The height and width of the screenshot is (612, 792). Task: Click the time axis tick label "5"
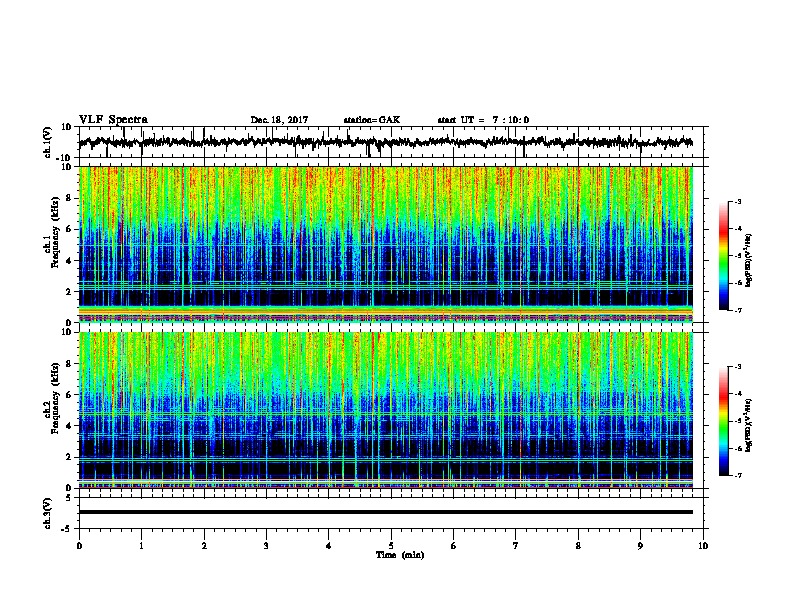[x=391, y=546]
